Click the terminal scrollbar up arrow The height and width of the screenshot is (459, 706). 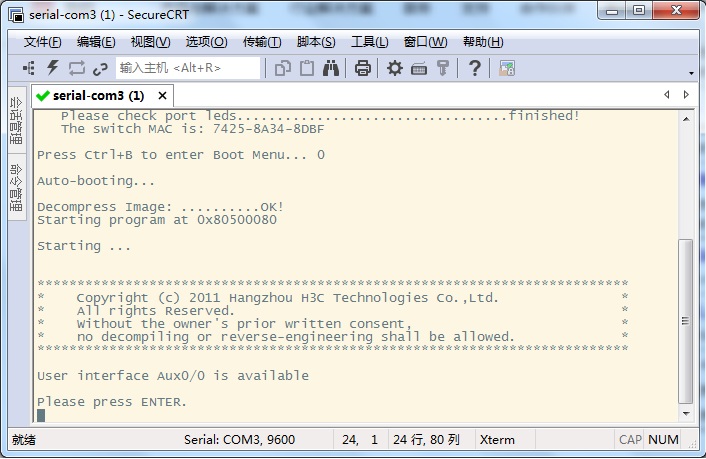pyautogui.click(x=686, y=119)
